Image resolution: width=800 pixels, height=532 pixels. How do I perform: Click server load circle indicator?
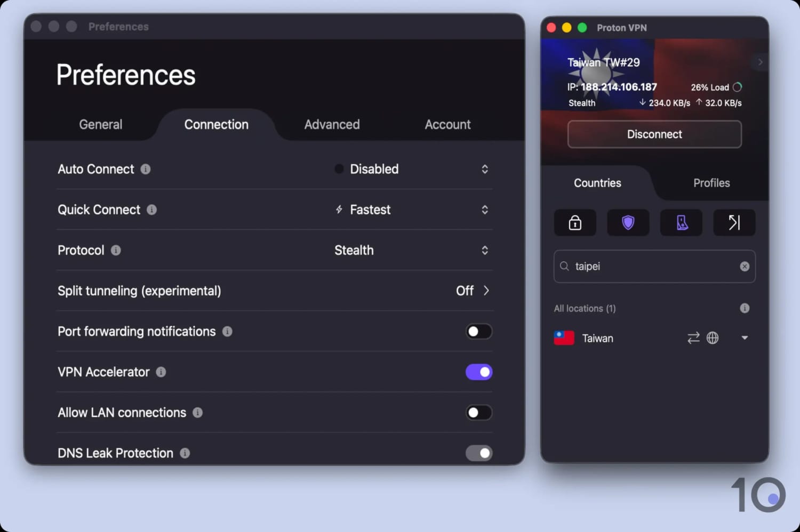point(737,87)
